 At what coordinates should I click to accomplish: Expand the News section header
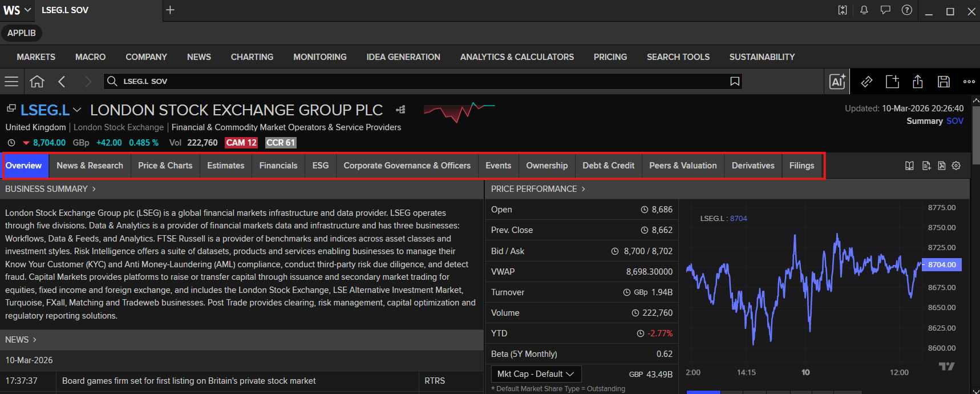click(21, 340)
